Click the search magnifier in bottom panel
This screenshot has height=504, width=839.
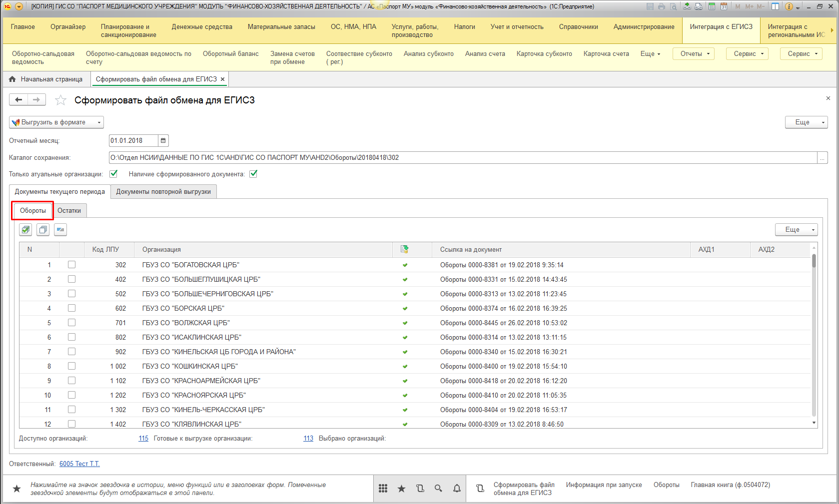[x=438, y=489]
